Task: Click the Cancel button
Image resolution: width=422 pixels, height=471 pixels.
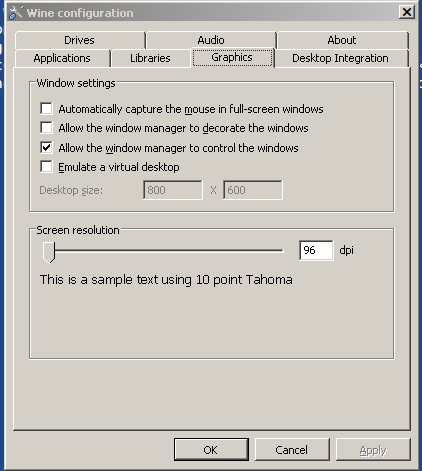Action: point(292,450)
